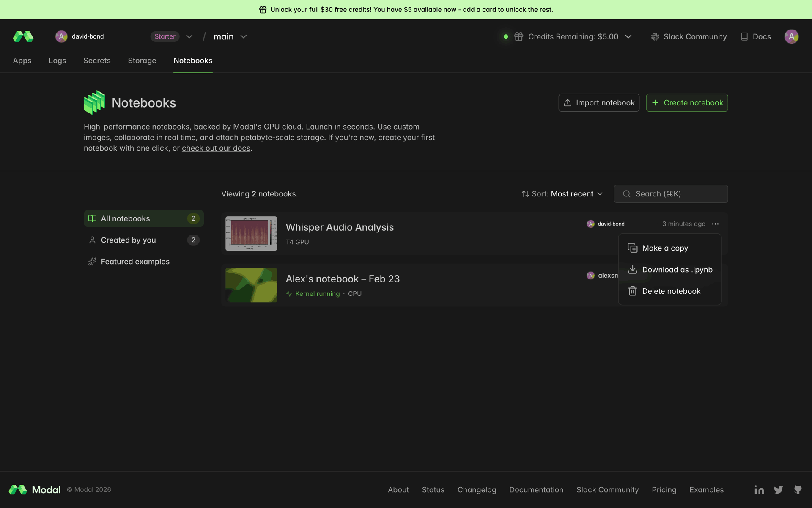Select Created by you filter
812x508 pixels.
144,240
